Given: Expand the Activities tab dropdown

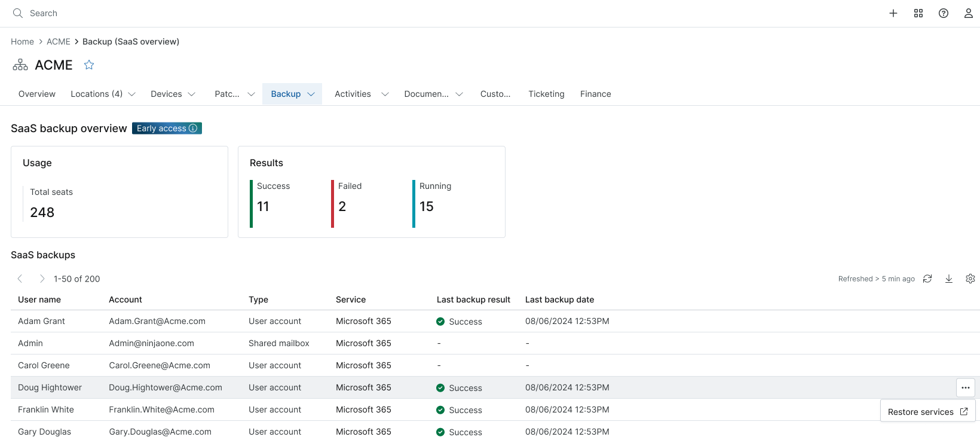Looking at the screenshot, I should click(x=385, y=94).
